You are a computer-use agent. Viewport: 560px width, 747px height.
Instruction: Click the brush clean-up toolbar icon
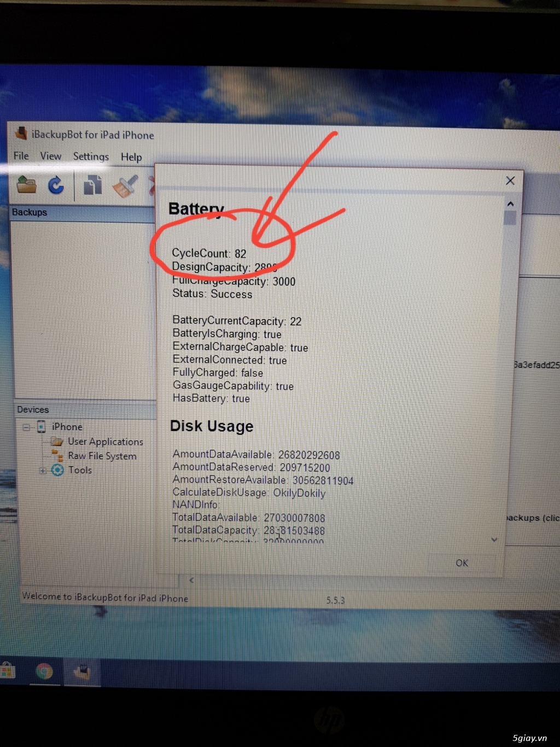click(x=125, y=186)
